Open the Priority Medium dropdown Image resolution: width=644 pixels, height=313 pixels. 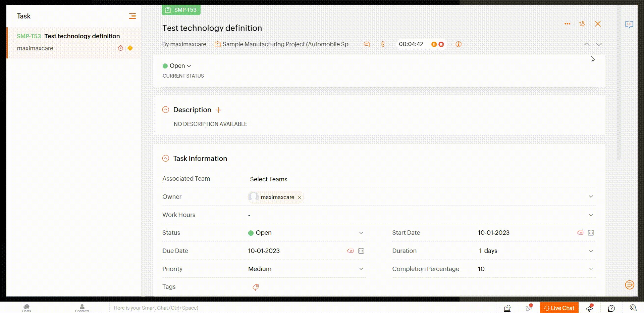[361, 269]
